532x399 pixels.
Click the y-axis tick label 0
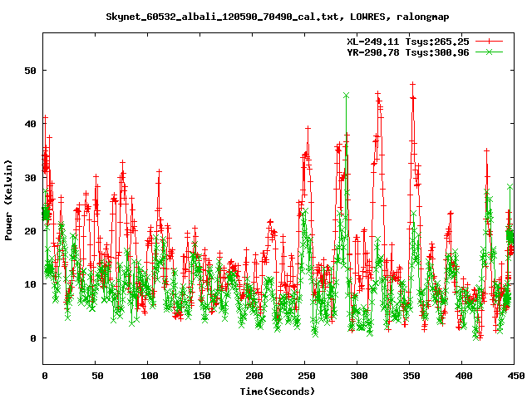point(33,338)
